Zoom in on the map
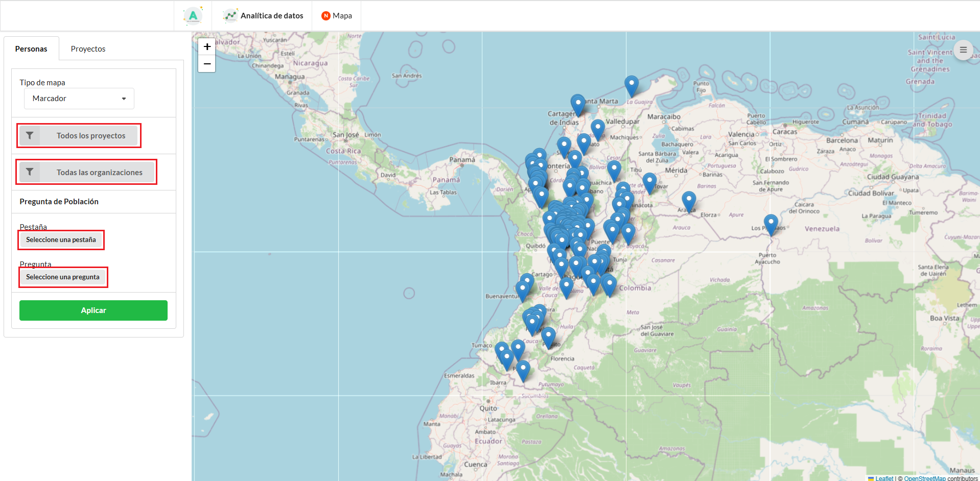Image resolution: width=980 pixels, height=481 pixels. 207,47
